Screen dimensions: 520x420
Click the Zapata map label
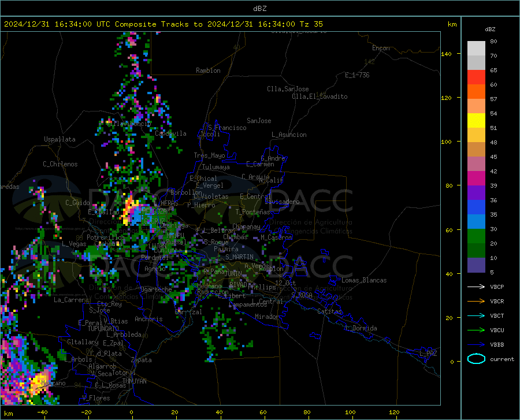coord(142,360)
